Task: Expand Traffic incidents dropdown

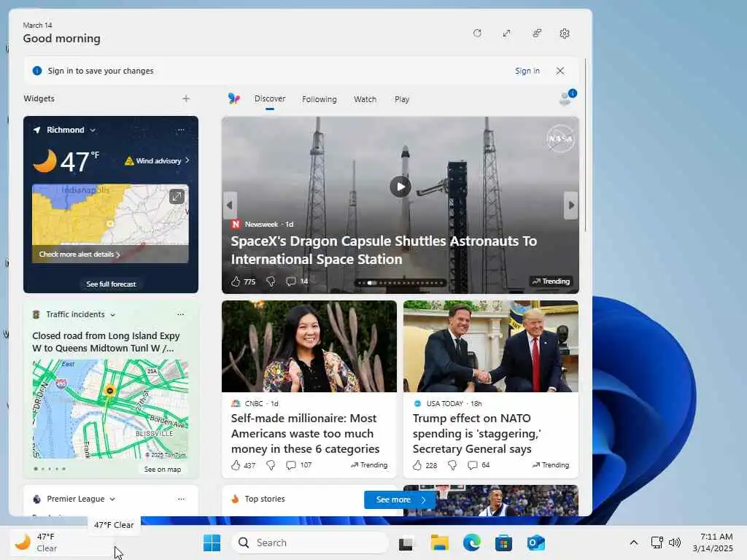Action: tap(112, 315)
